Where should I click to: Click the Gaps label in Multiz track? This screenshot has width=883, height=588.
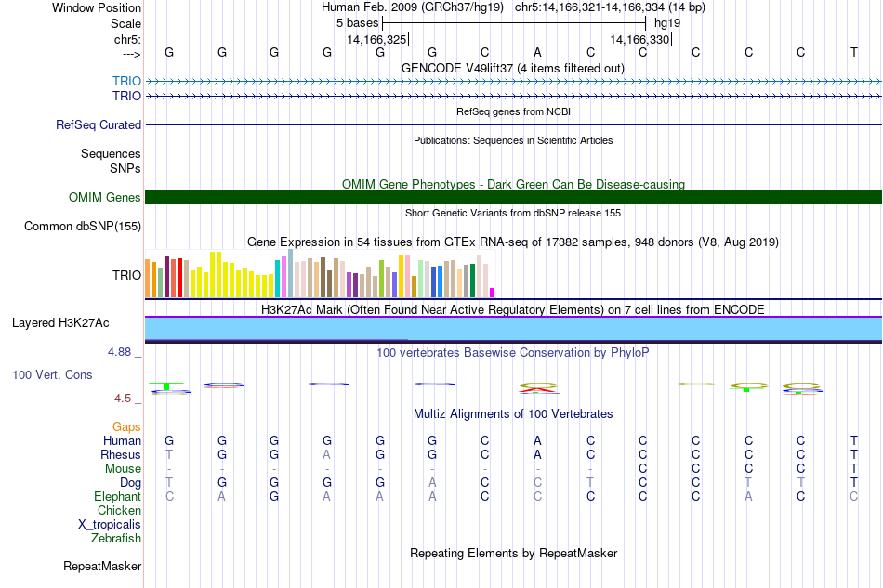(126, 427)
